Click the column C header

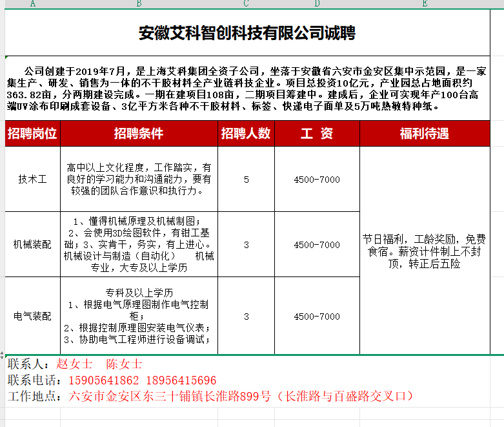246,4
